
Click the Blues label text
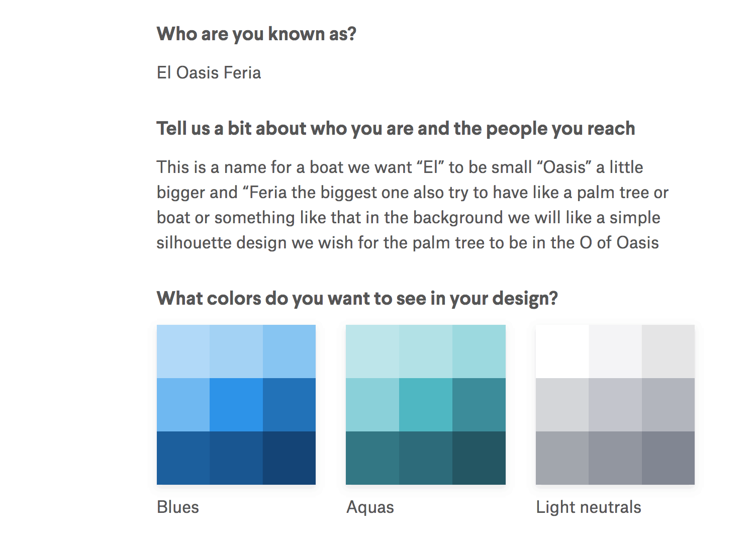[x=178, y=507]
